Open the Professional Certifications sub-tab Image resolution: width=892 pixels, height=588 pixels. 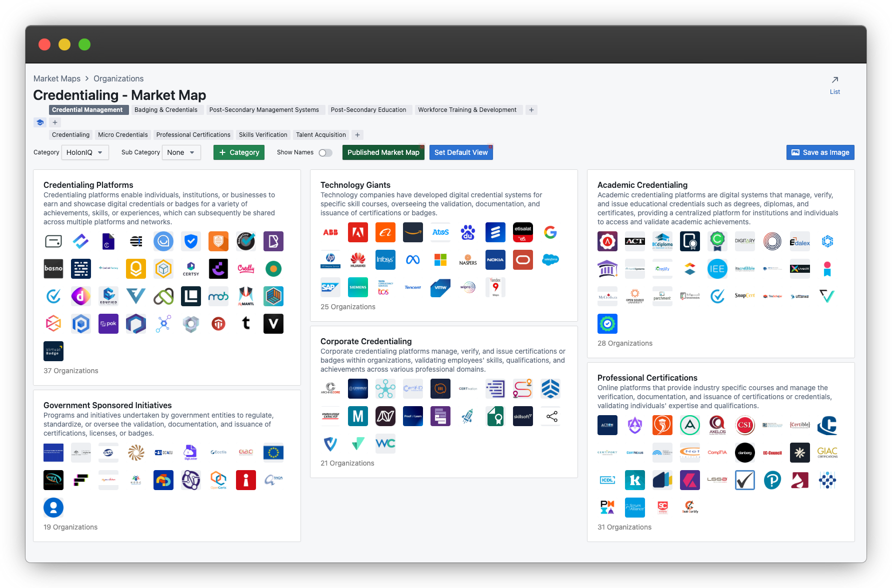click(193, 135)
